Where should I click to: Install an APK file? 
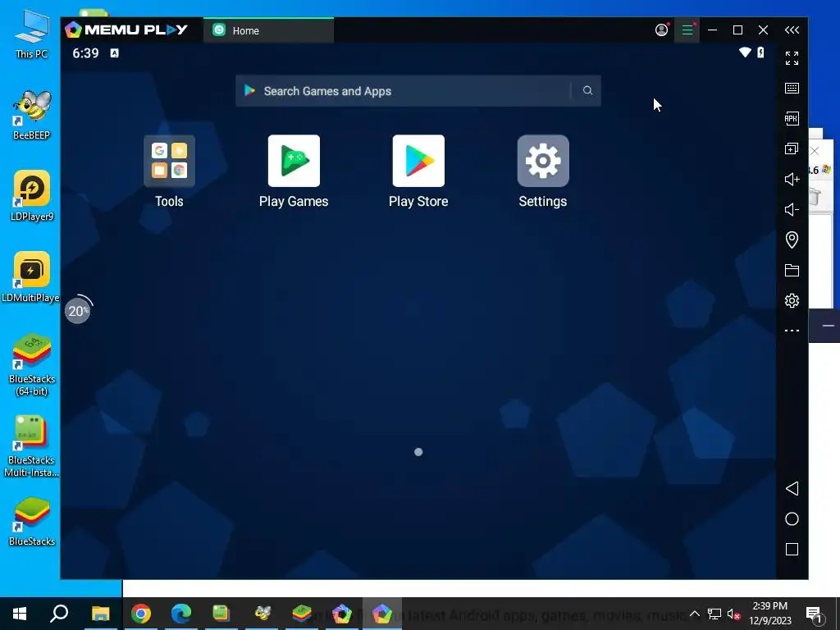[x=792, y=118]
